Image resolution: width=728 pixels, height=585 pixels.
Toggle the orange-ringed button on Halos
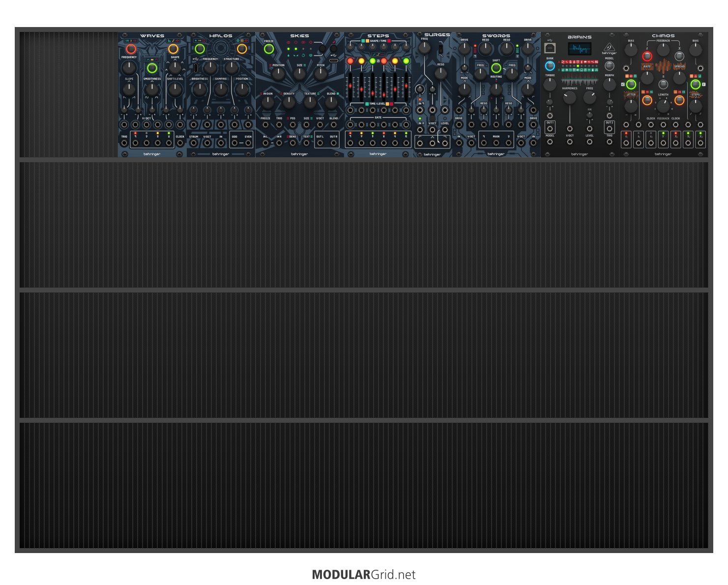(x=242, y=49)
